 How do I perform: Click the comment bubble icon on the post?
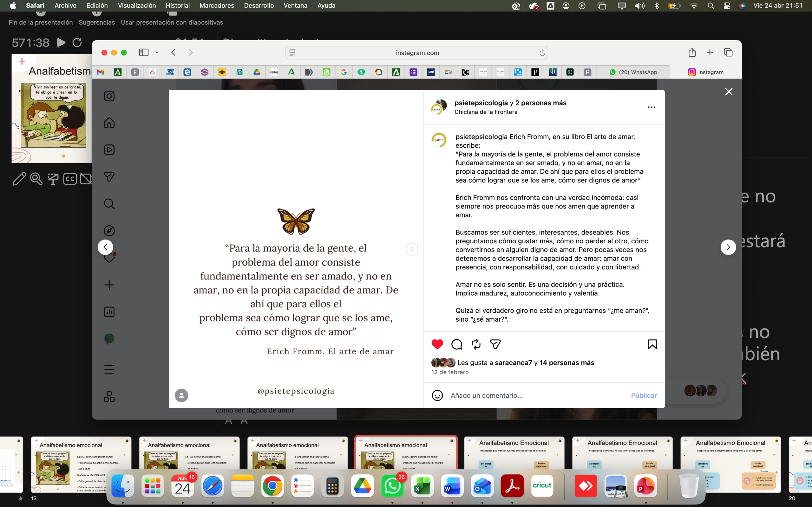[457, 344]
